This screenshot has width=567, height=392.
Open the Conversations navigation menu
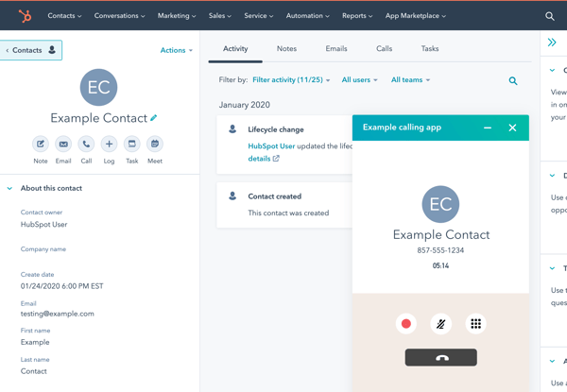[x=120, y=16]
